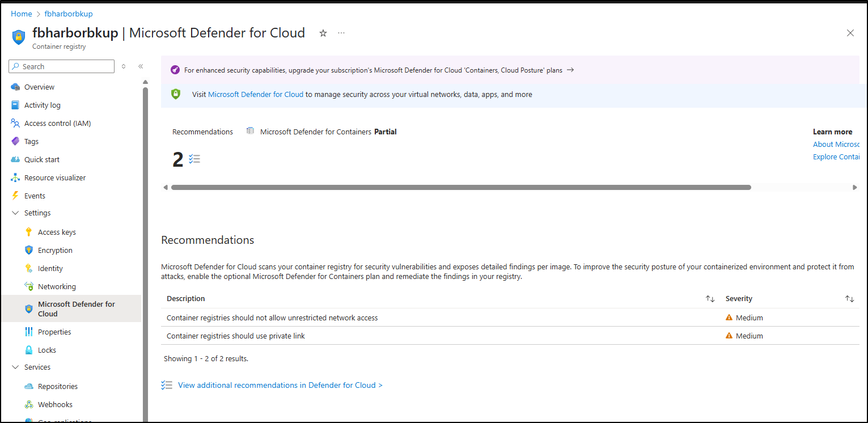Click the expand/collapse all arrows next to search

click(x=124, y=66)
